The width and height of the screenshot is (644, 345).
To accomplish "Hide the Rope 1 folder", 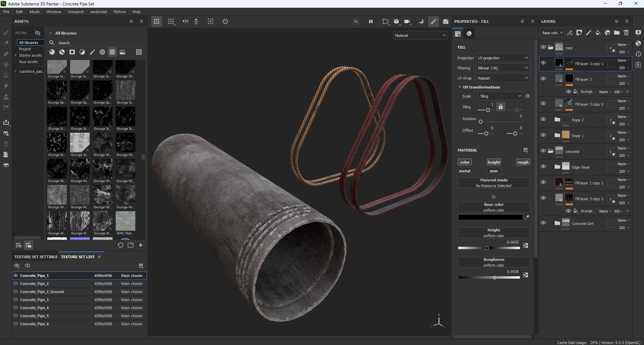I will click(543, 135).
